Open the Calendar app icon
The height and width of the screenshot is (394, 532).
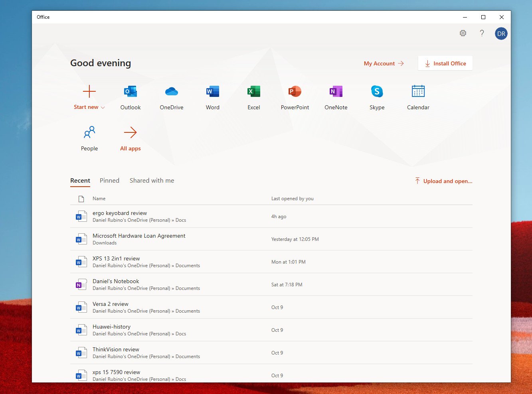418,92
